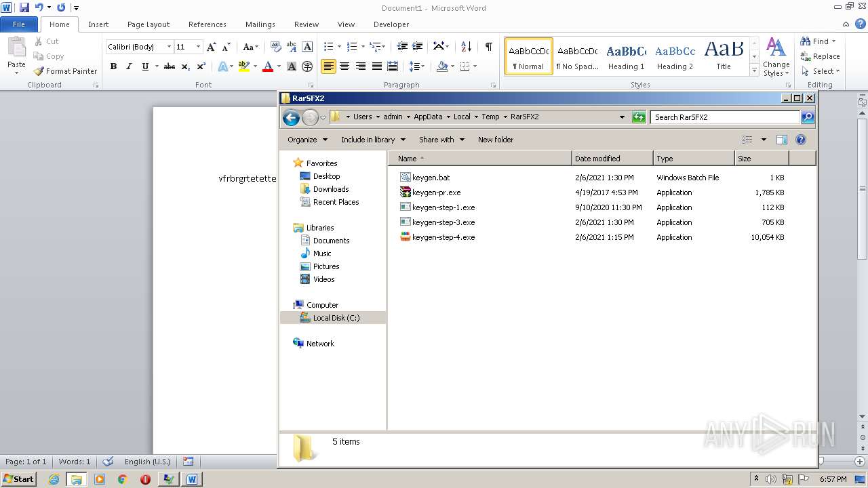Click the Shrink Font icon

pos(226,47)
